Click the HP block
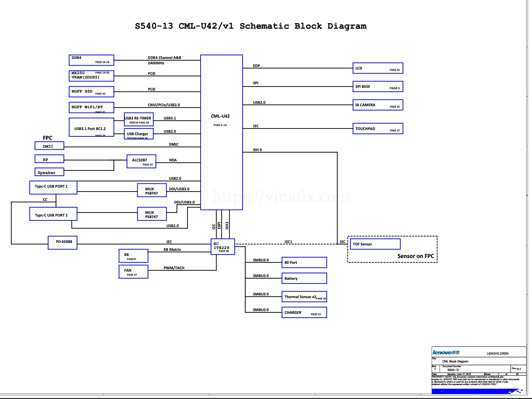The height and width of the screenshot is (399, 532). (x=49, y=159)
